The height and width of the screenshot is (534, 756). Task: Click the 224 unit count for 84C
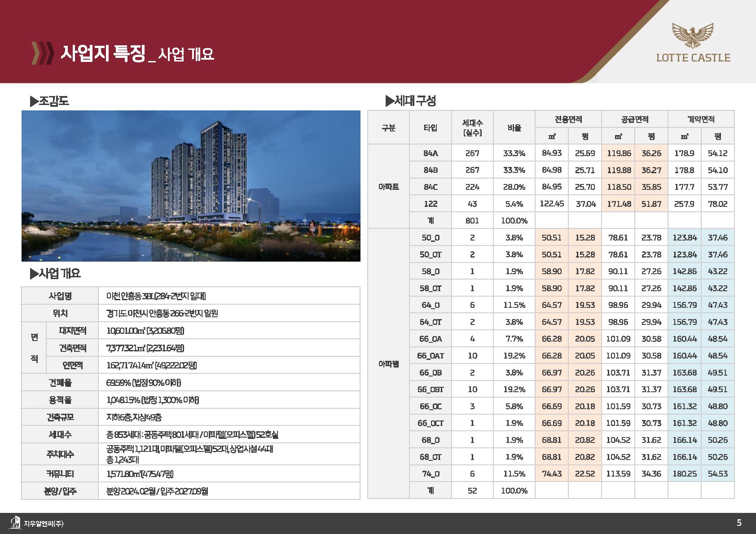[472, 187]
